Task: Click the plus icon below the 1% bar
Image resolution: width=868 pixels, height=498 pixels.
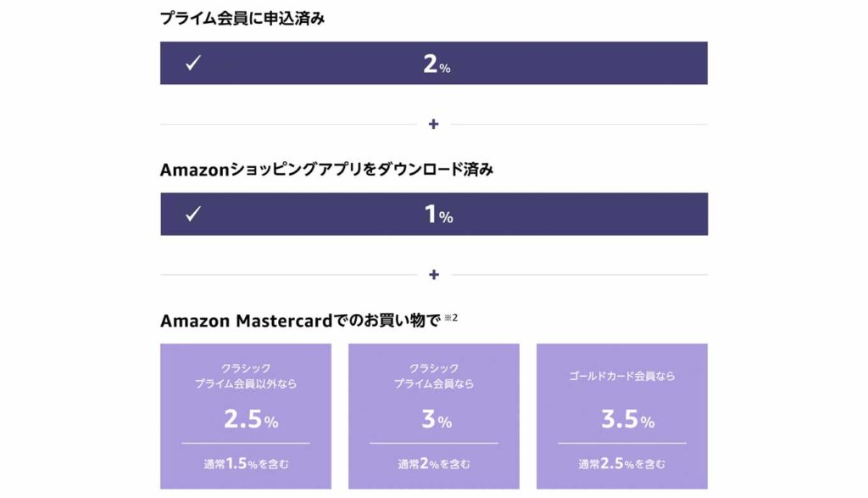Action: coord(434,275)
